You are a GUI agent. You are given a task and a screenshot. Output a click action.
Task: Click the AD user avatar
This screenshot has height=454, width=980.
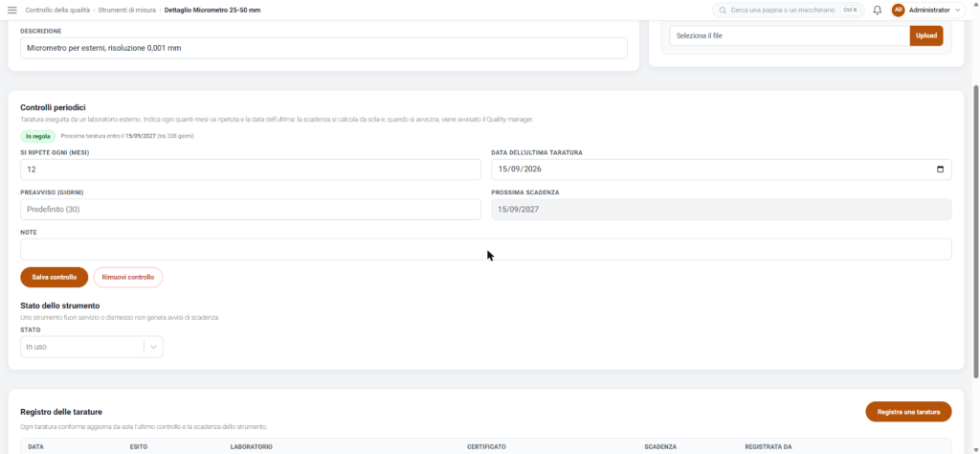point(898,10)
